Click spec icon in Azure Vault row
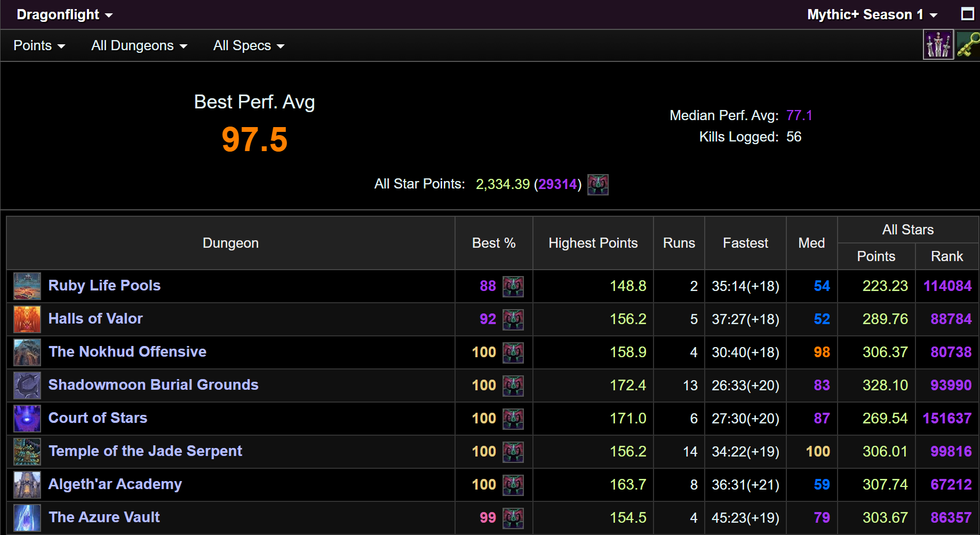 (x=513, y=518)
